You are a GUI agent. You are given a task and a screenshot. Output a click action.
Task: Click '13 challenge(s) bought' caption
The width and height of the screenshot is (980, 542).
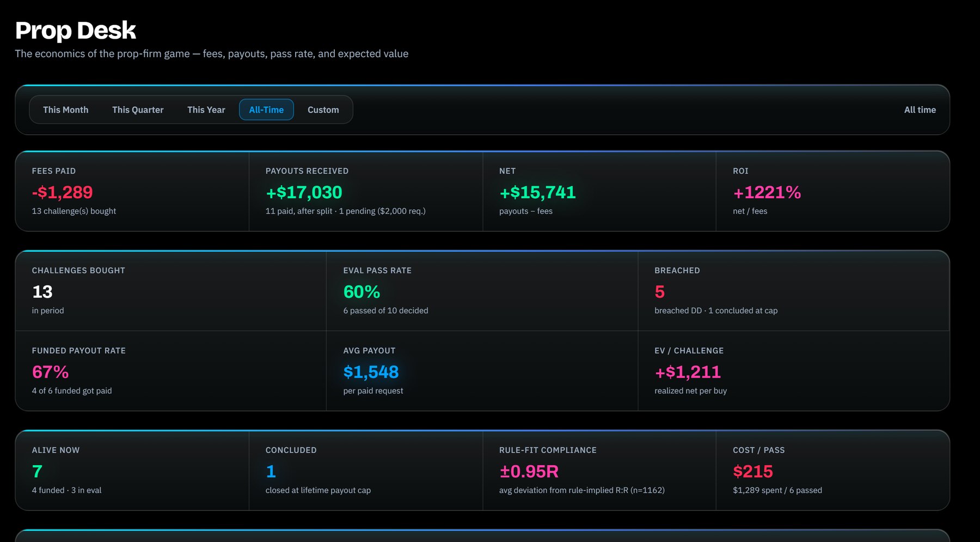coord(74,211)
